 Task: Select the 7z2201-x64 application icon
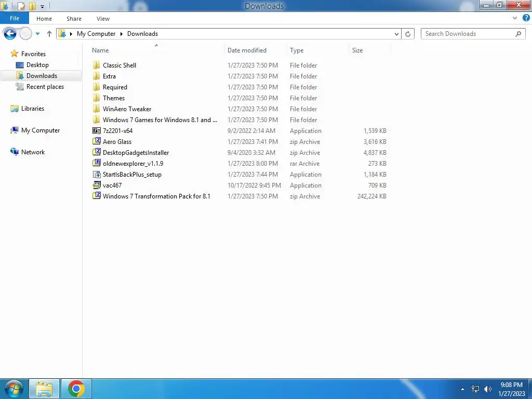[x=96, y=130]
